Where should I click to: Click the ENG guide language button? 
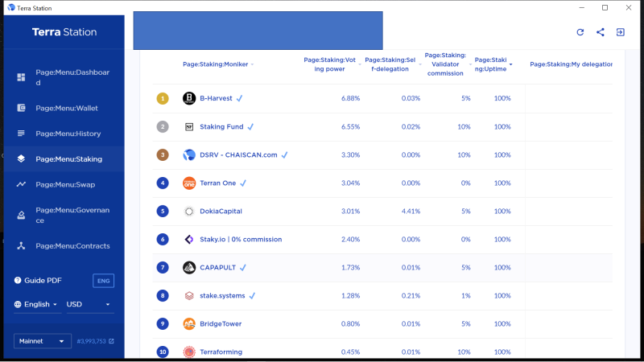pyautogui.click(x=103, y=281)
